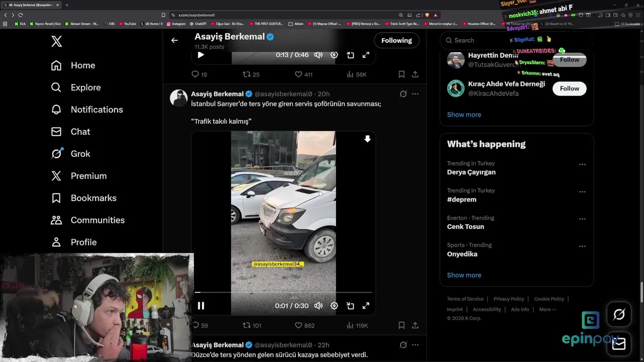The height and width of the screenshot is (362, 644).
Task: Fullscreen the top video
Action: [366, 55]
